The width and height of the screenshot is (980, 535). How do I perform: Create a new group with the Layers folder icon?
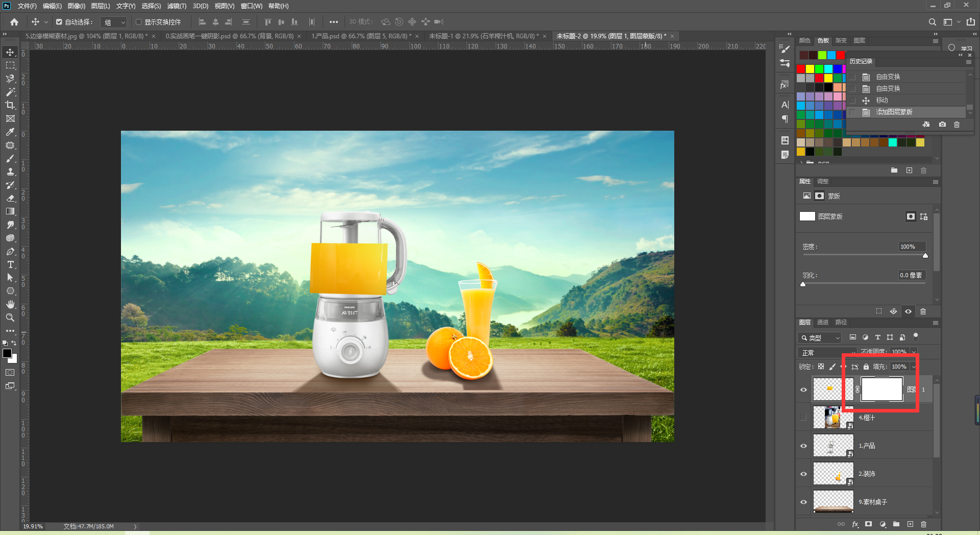[896, 524]
